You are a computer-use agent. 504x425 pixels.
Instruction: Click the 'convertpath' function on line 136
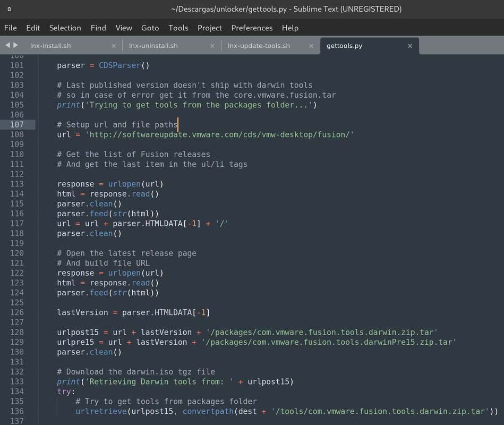[208, 412]
